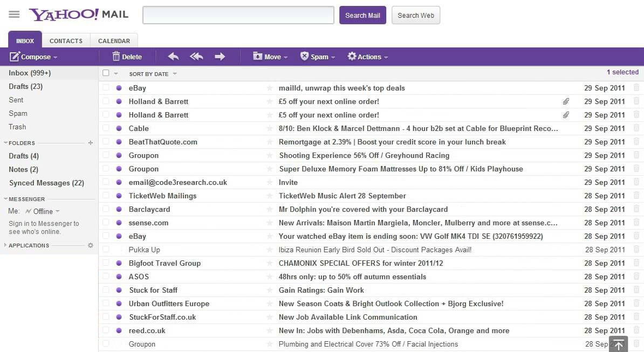Image resolution: width=644 pixels, height=352 pixels.
Task: Tick the select-all checkbox in the list header
Action: (x=106, y=73)
